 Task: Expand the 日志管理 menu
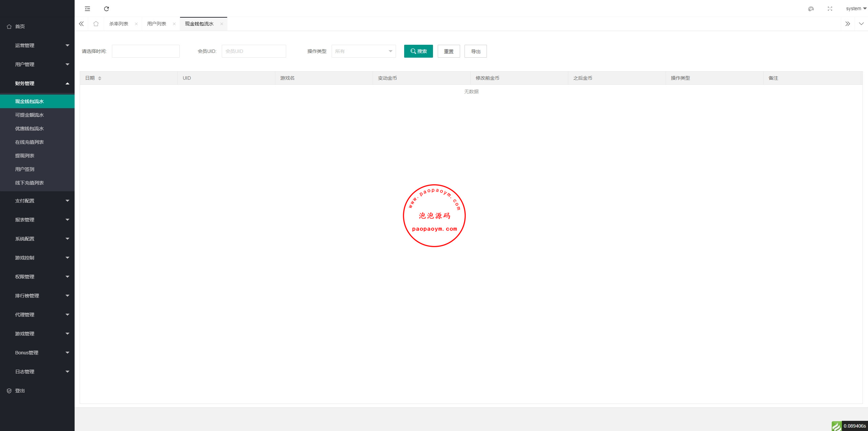37,372
